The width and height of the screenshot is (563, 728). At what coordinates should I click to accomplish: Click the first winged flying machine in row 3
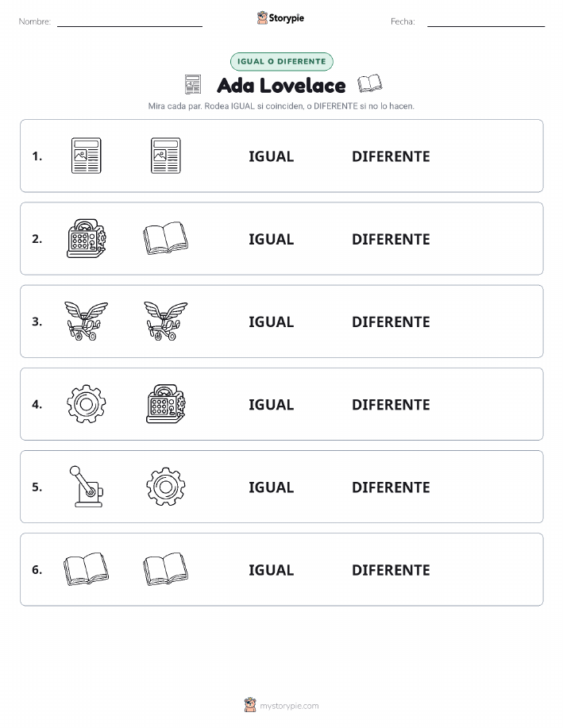pyautogui.click(x=86, y=321)
